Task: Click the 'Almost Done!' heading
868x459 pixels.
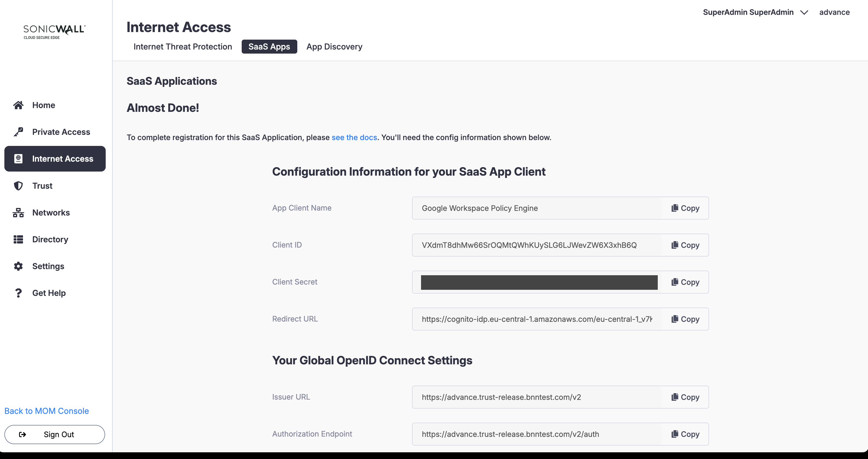Action: click(163, 108)
